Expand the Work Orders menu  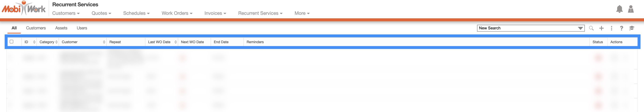(177, 13)
